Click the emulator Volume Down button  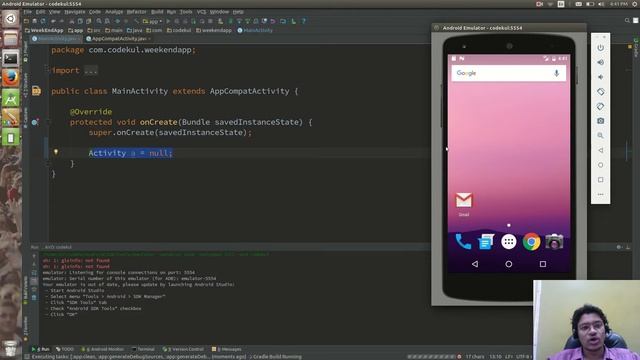(x=600, y=77)
